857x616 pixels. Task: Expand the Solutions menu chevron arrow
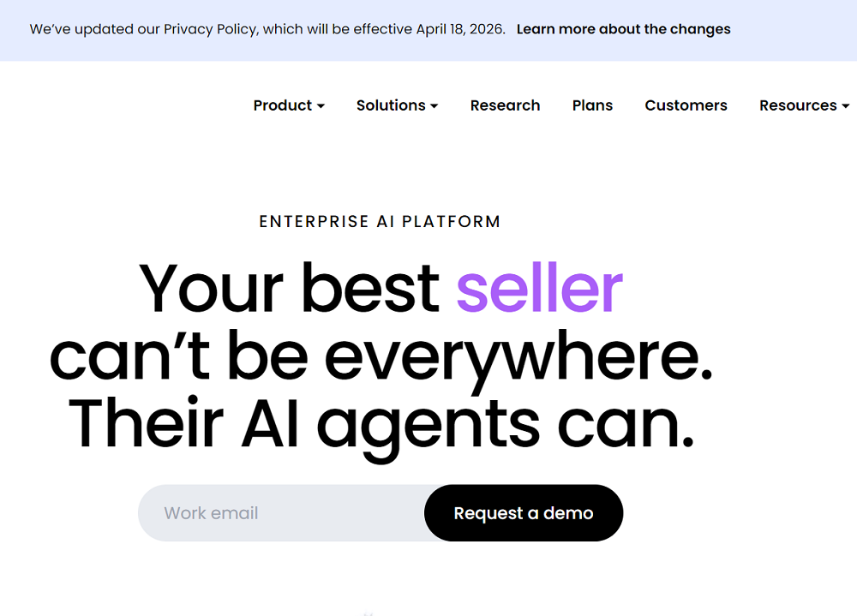tap(434, 106)
